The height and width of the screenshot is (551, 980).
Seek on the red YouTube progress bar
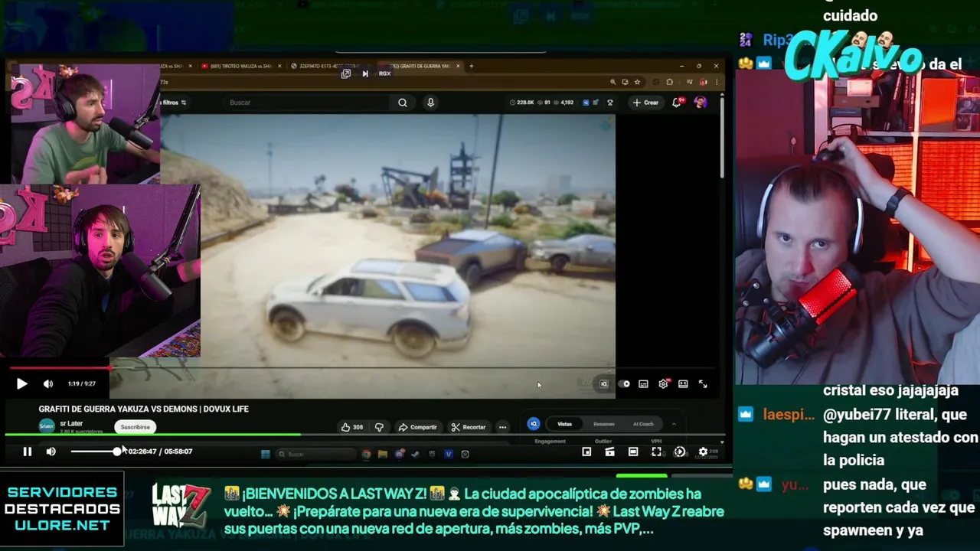361,369
